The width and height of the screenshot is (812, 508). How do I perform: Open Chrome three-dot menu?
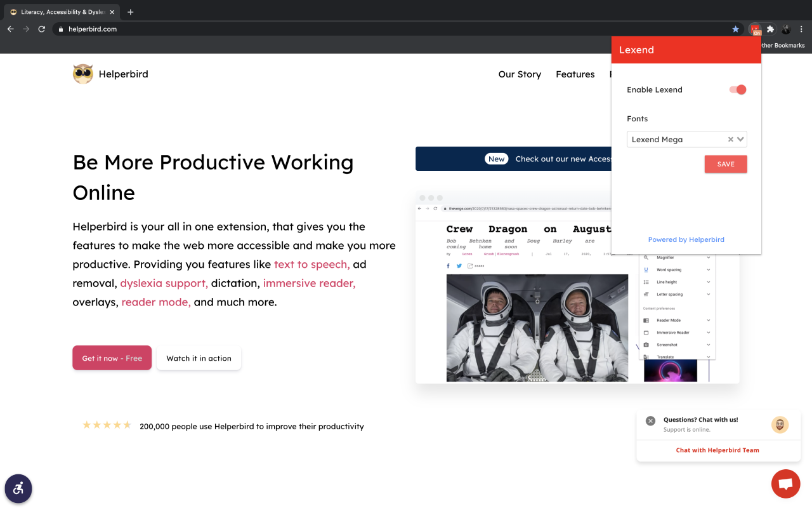coord(801,29)
